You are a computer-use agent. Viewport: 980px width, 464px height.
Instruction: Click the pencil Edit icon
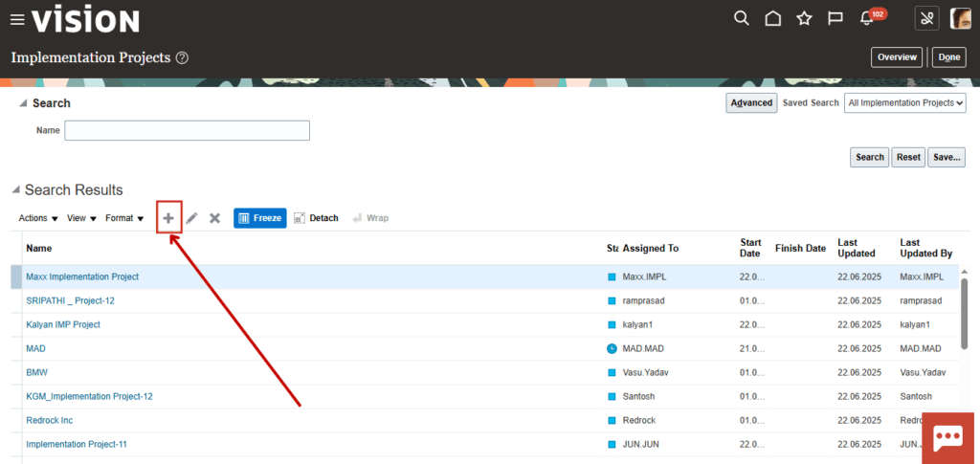click(191, 218)
